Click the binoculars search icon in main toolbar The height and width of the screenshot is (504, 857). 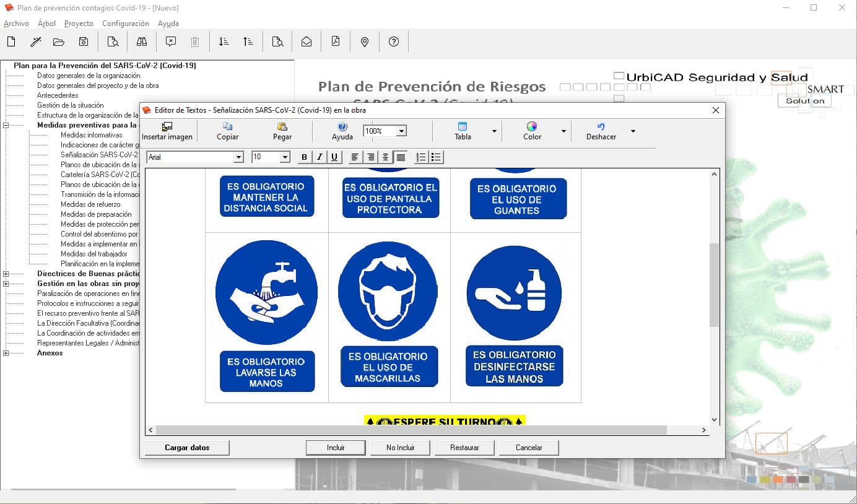(142, 41)
